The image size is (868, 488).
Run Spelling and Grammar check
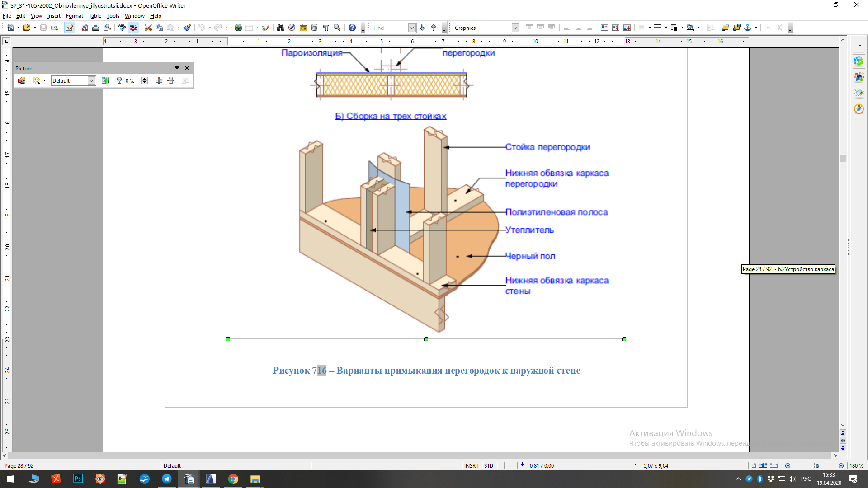tap(122, 28)
